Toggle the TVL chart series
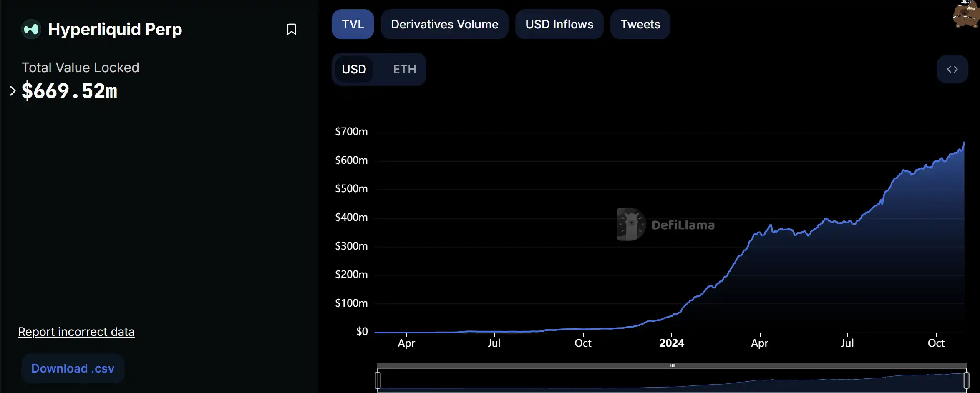The width and height of the screenshot is (980, 393). [x=353, y=24]
